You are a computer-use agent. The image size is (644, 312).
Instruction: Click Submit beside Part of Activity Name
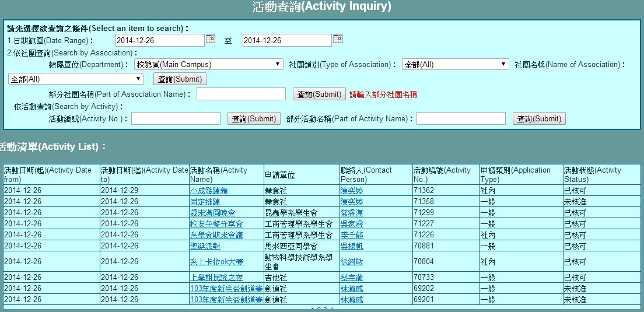tap(539, 119)
